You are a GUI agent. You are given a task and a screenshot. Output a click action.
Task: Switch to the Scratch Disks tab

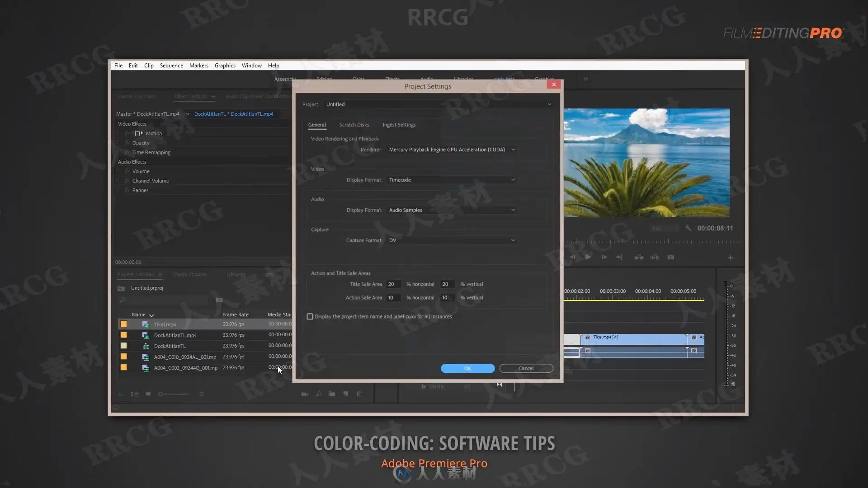pos(354,125)
